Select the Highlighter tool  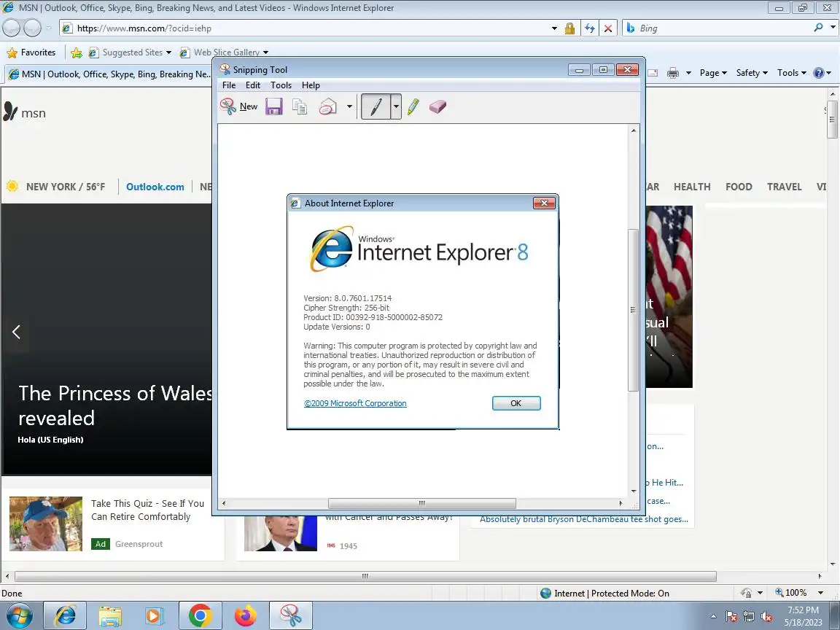(x=413, y=106)
